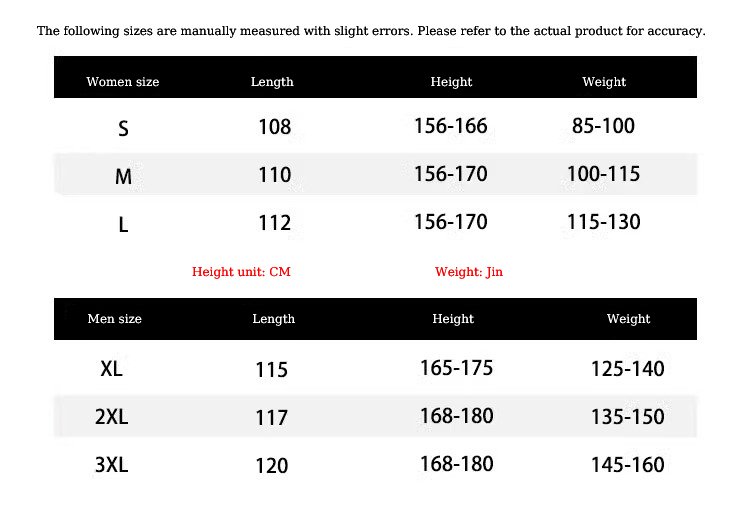Click the 117 length value
Viewport: 750px width, 520px height.
[272, 418]
